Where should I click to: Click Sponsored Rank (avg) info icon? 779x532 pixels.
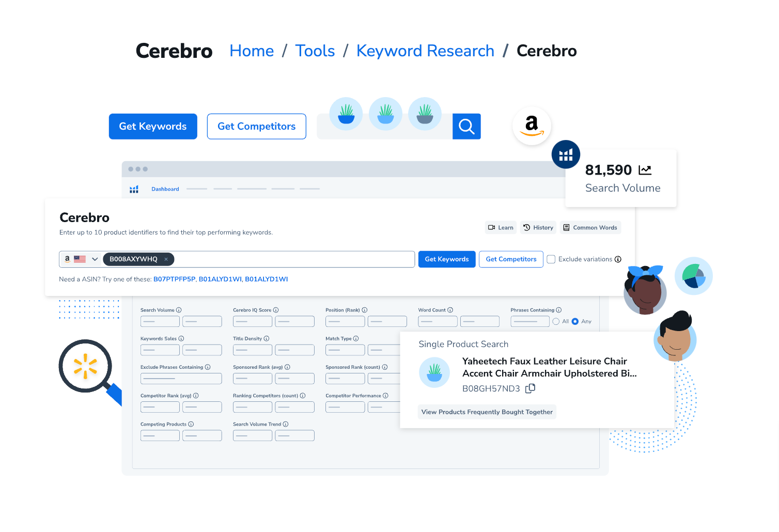coord(287,367)
